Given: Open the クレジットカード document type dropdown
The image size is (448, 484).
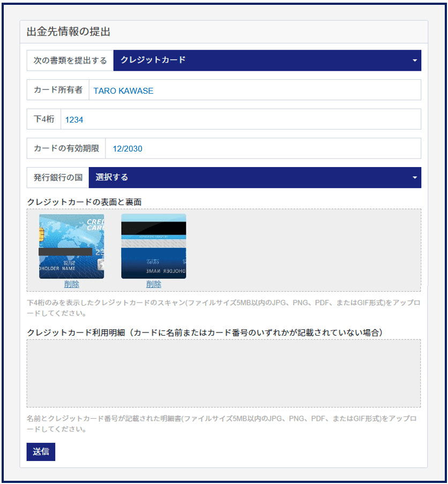Looking at the screenshot, I should tap(266, 61).
